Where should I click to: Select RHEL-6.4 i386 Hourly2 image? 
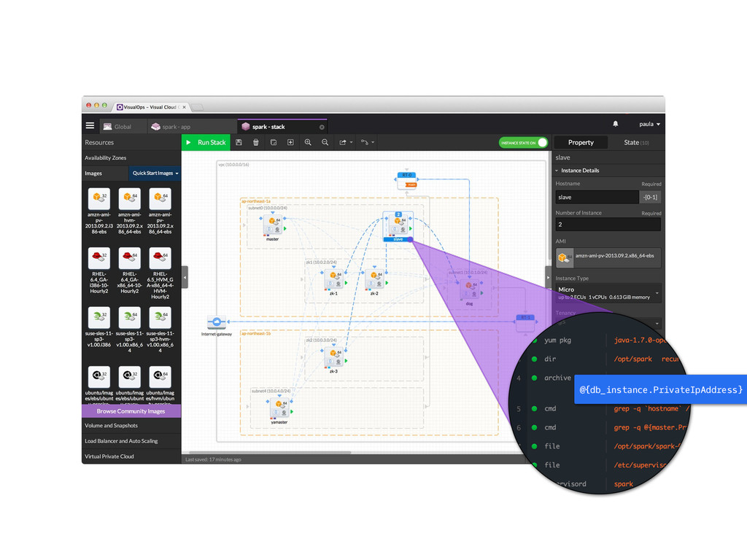click(x=99, y=271)
